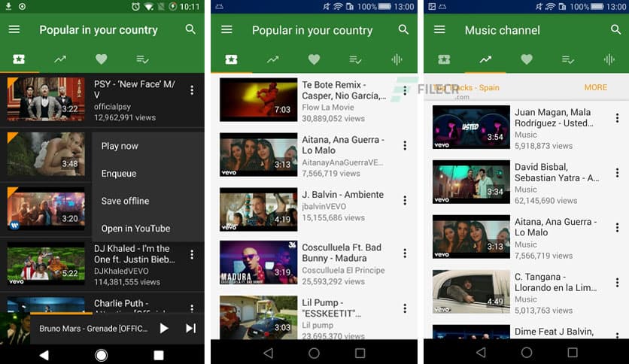Select featured star tab in Music channel

tap(444, 59)
